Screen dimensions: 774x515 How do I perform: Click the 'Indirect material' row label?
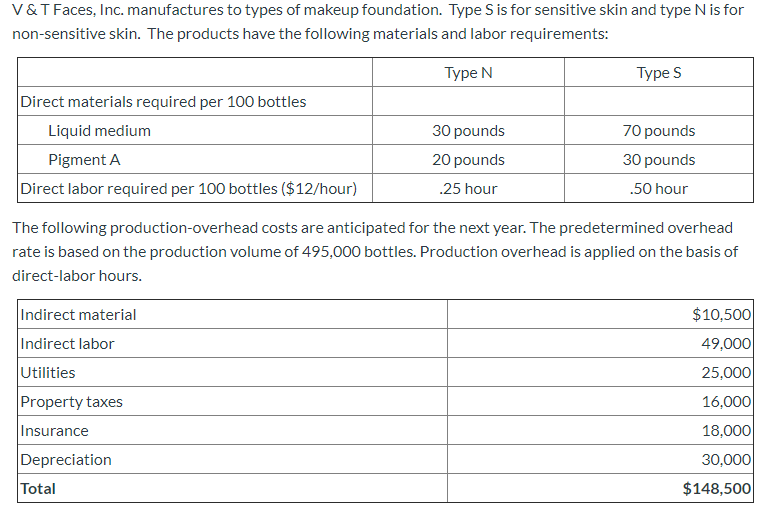(x=78, y=315)
